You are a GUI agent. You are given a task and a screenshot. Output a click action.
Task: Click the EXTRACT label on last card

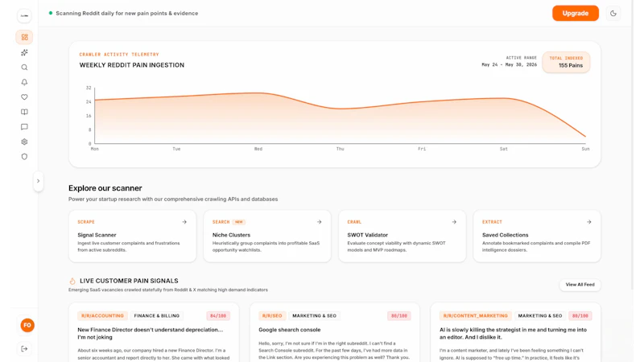point(492,222)
